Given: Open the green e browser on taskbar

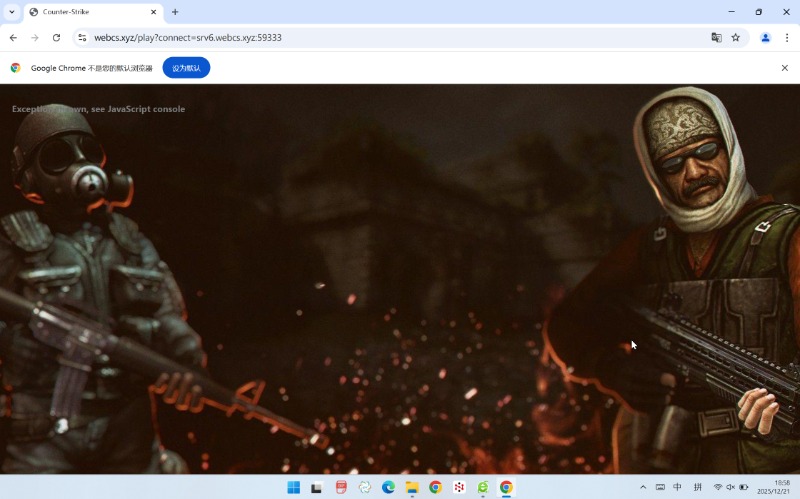Looking at the screenshot, I should [x=483, y=487].
